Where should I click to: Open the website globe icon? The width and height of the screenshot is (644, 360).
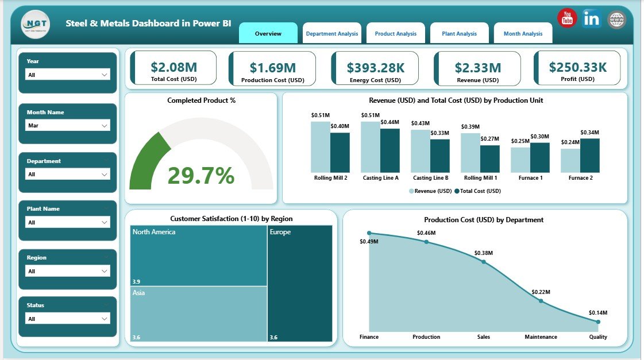616,20
